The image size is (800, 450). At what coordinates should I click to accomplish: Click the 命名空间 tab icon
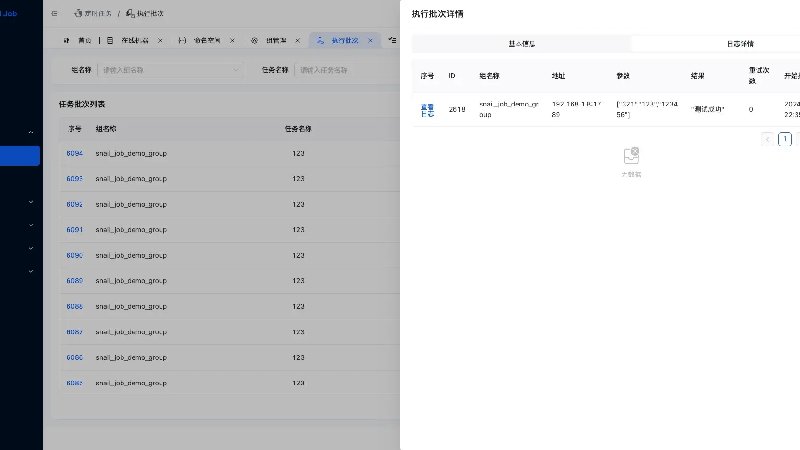coord(182,40)
